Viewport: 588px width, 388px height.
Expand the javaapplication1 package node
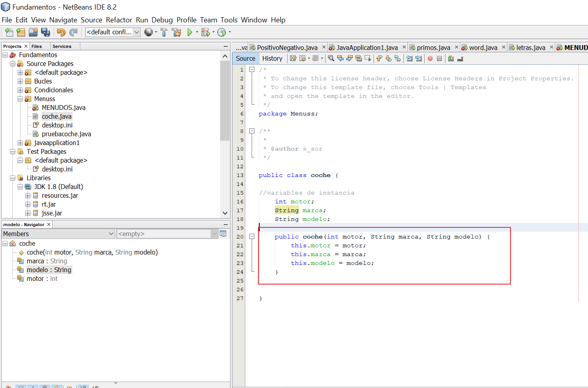tap(20, 143)
